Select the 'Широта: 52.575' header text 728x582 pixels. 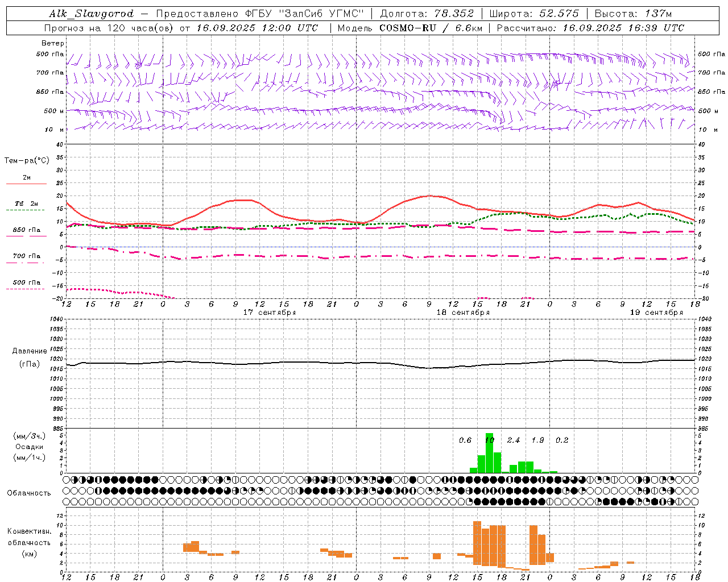click(x=533, y=14)
